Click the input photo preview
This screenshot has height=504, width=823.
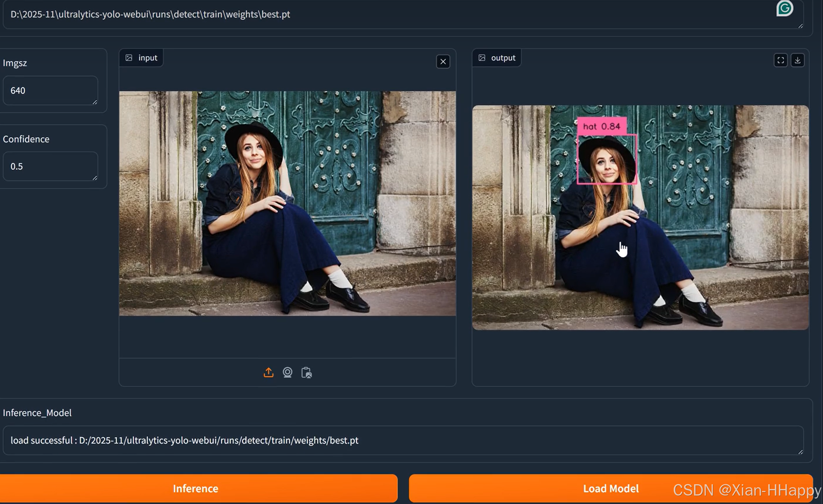(x=287, y=203)
